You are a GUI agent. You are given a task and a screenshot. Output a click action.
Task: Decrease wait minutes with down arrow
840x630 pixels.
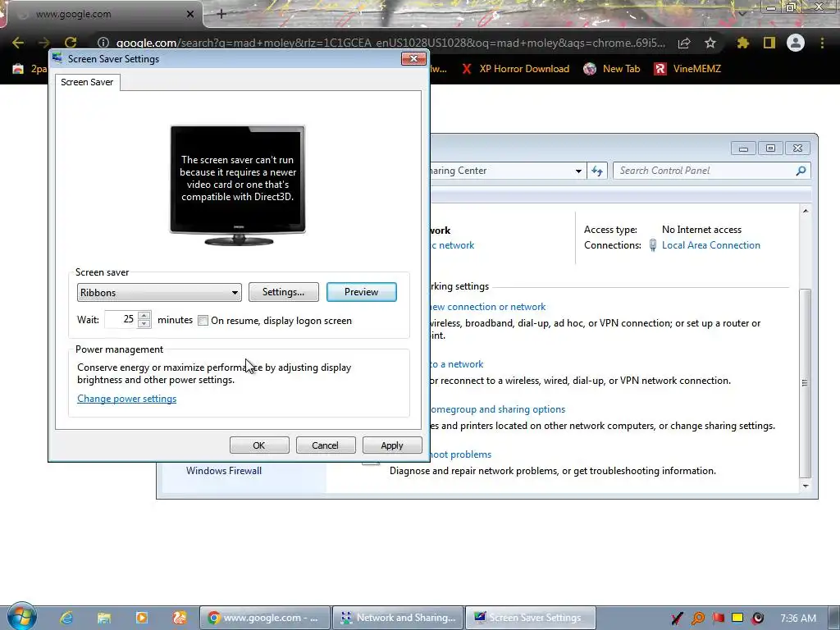tap(144, 323)
